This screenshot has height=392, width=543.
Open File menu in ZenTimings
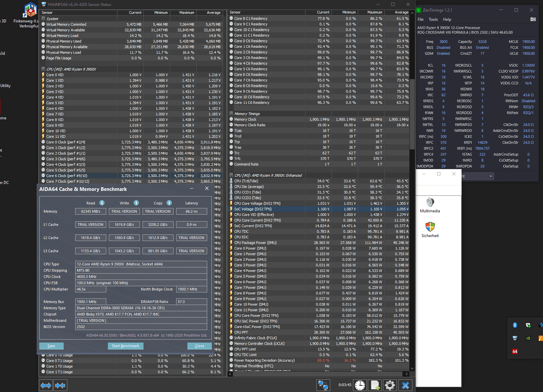click(421, 19)
